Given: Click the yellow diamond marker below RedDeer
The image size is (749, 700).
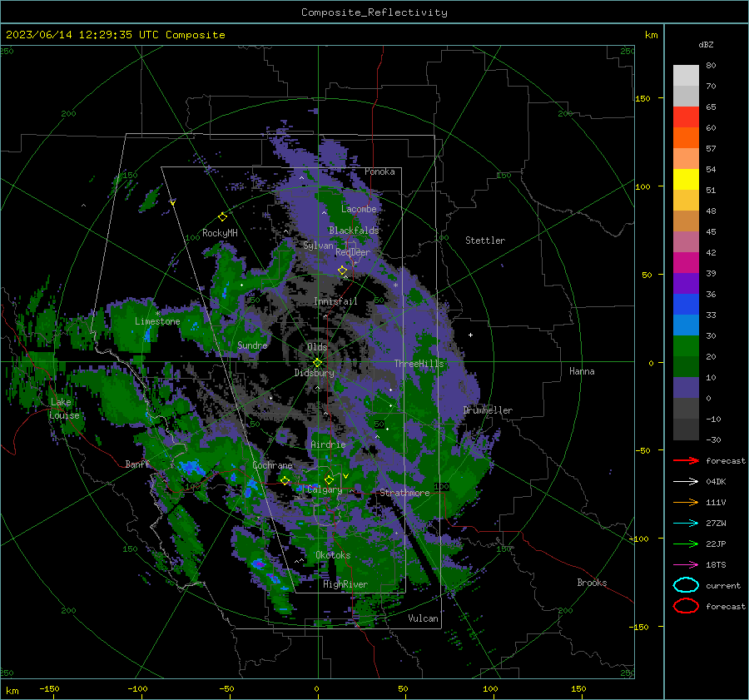Looking at the screenshot, I should click(x=342, y=271).
